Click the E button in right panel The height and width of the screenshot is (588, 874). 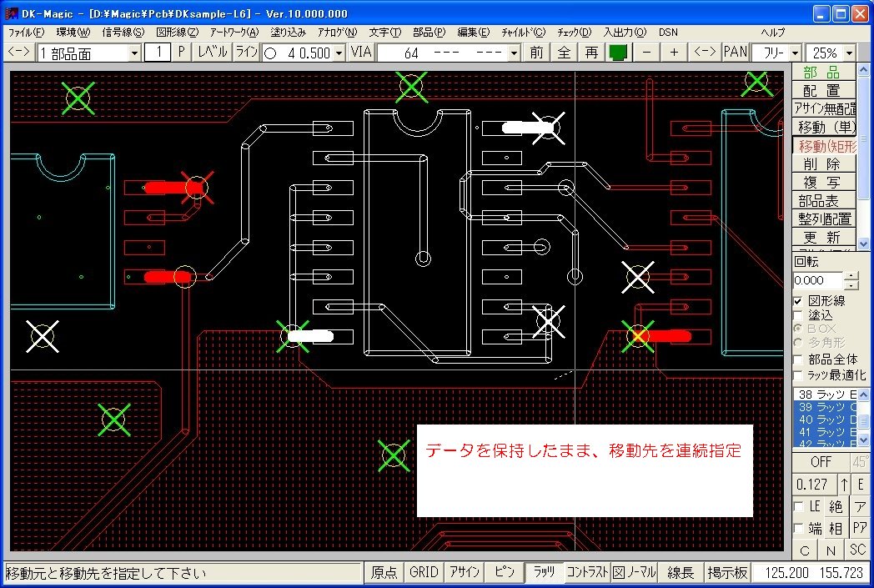coord(860,485)
